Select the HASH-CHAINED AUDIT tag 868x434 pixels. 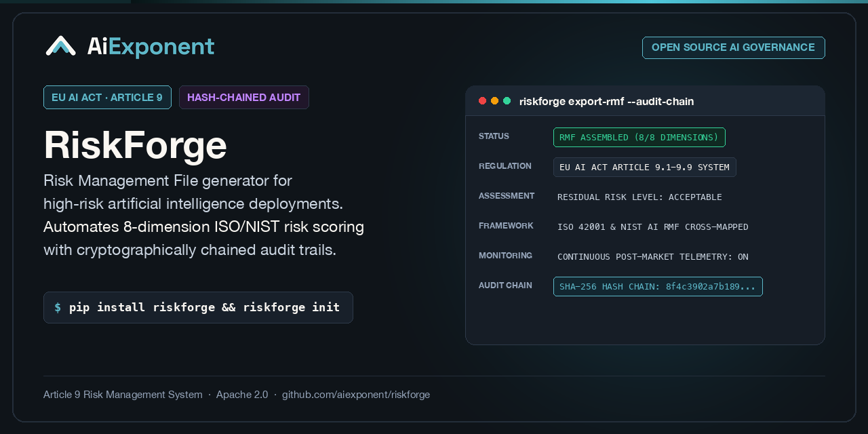(244, 98)
